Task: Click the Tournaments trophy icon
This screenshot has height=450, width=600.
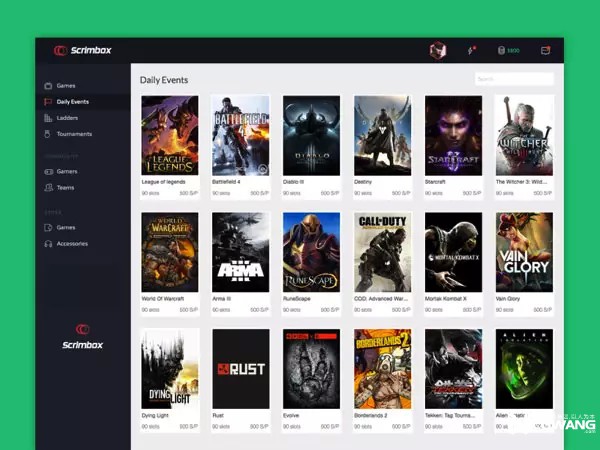Action: pyautogui.click(x=48, y=134)
